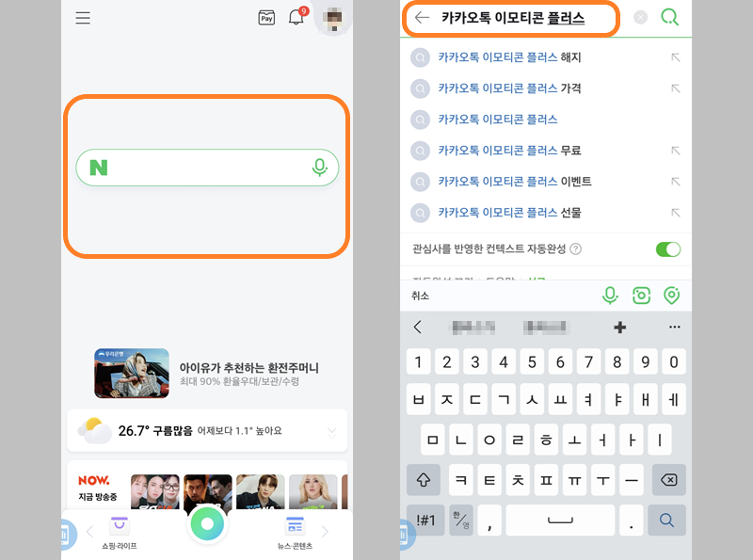Image resolution: width=753 pixels, height=560 pixels.
Task: Open the notification bell icon
Action: [x=296, y=17]
